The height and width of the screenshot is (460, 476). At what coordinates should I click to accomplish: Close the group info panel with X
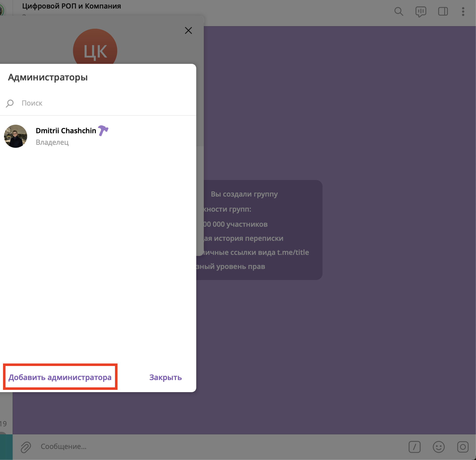[188, 31]
